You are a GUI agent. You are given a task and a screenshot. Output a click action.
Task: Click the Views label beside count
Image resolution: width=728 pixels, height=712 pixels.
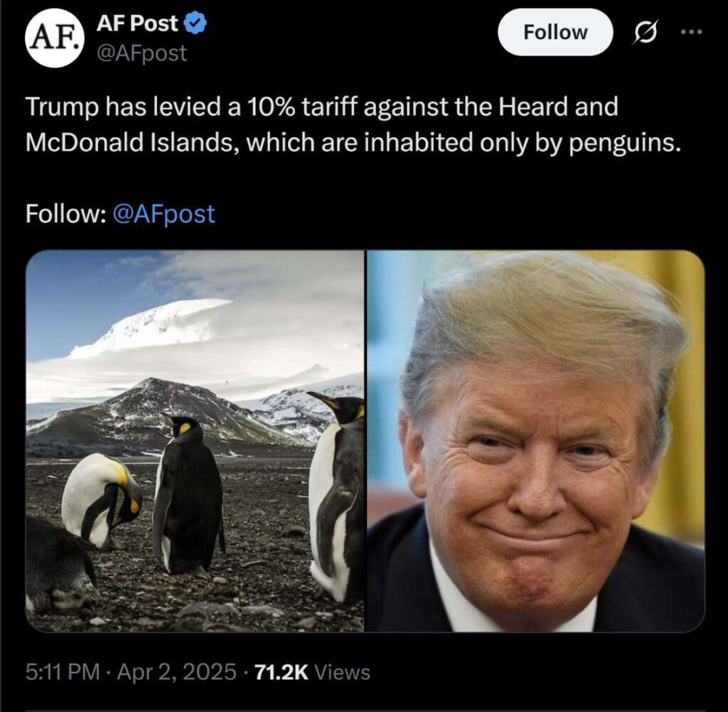(343, 672)
